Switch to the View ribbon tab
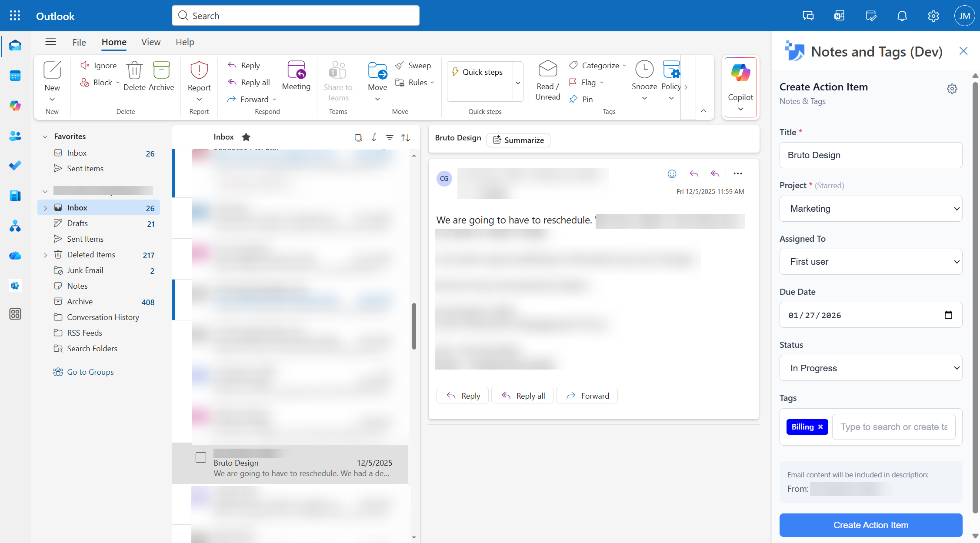The height and width of the screenshot is (543, 980). coord(150,42)
